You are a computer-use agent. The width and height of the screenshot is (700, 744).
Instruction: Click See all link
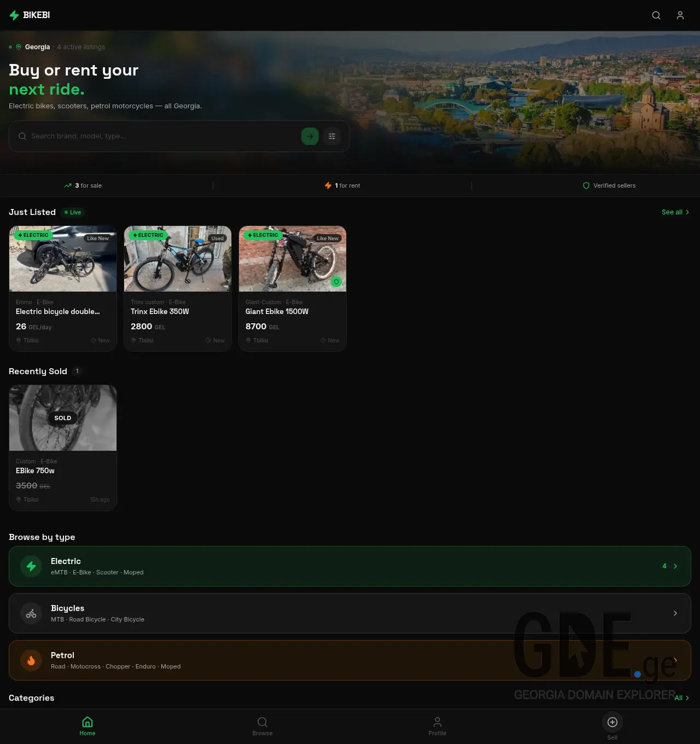click(672, 212)
